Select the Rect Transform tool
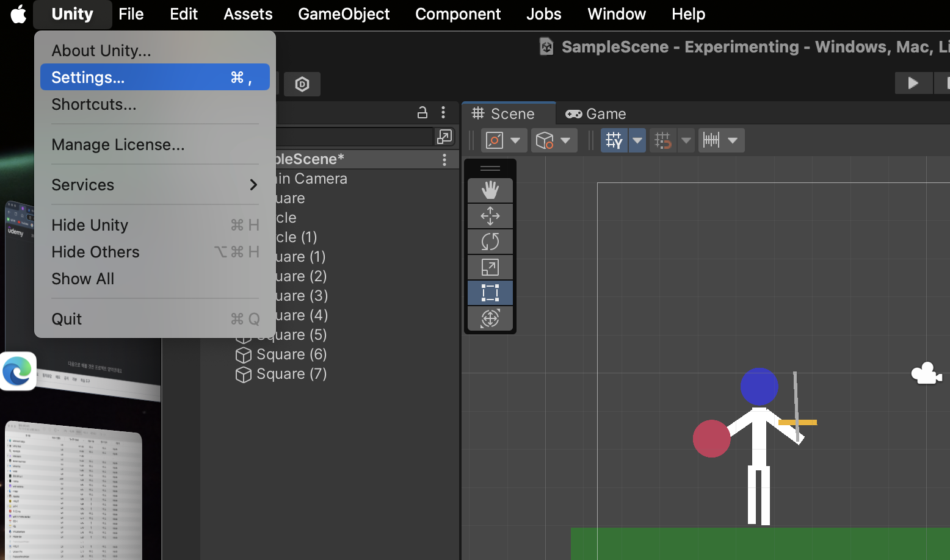Viewport: 950px width, 560px height. 490,292
